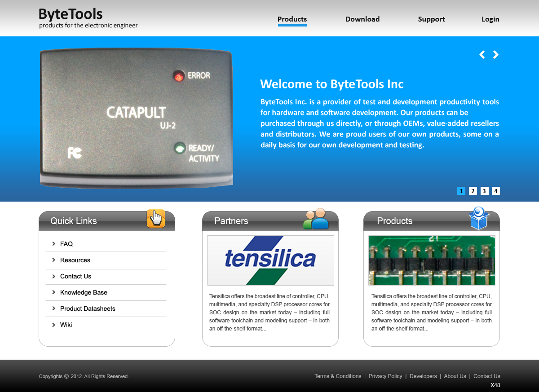Open Terms & Conditions in footer

point(338,376)
